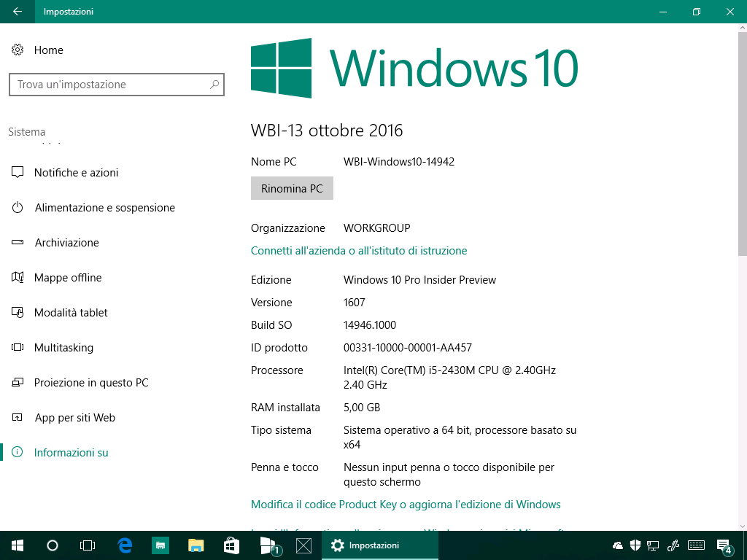Launch Microsoft Edge from taskbar
The image size is (747, 560).
click(125, 545)
